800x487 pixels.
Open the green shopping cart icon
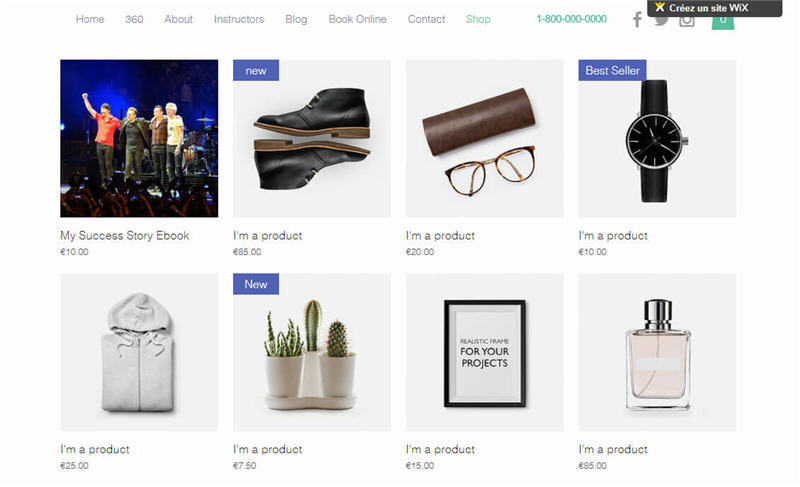tap(723, 22)
